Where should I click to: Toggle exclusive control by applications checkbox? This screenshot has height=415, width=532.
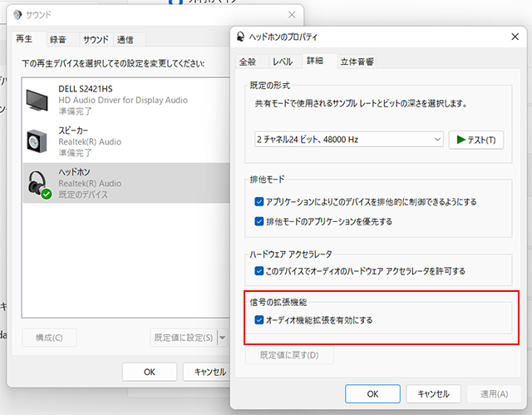coord(260,202)
